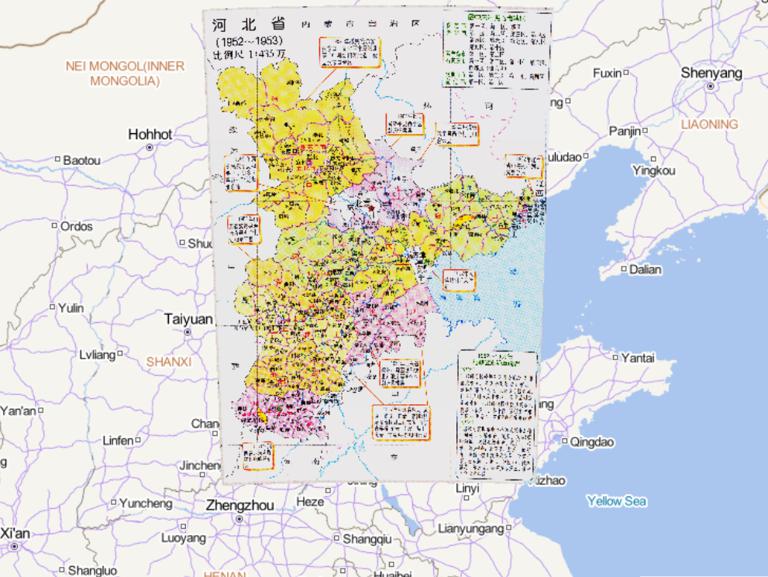Click the Qingdao city dot marker
This screenshot has width=768, height=577.
tap(564, 441)
